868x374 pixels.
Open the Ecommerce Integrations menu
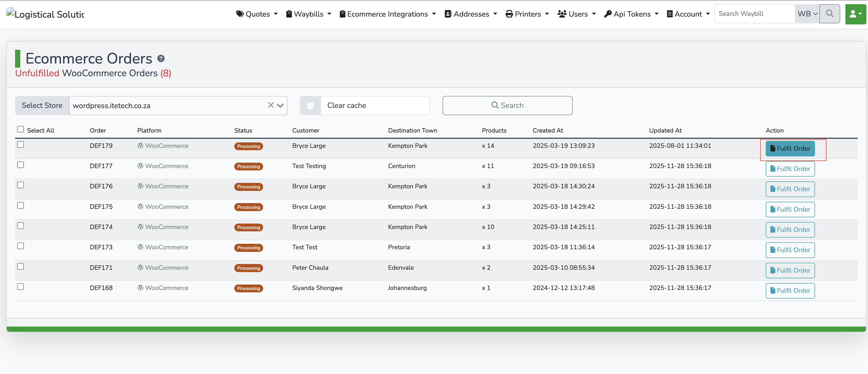pyautogui.click(x=388, y=14)
